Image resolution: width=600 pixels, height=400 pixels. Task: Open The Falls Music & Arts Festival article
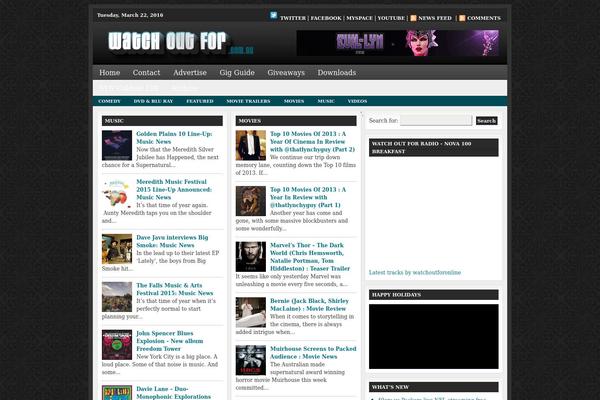[x=174, y=289]
